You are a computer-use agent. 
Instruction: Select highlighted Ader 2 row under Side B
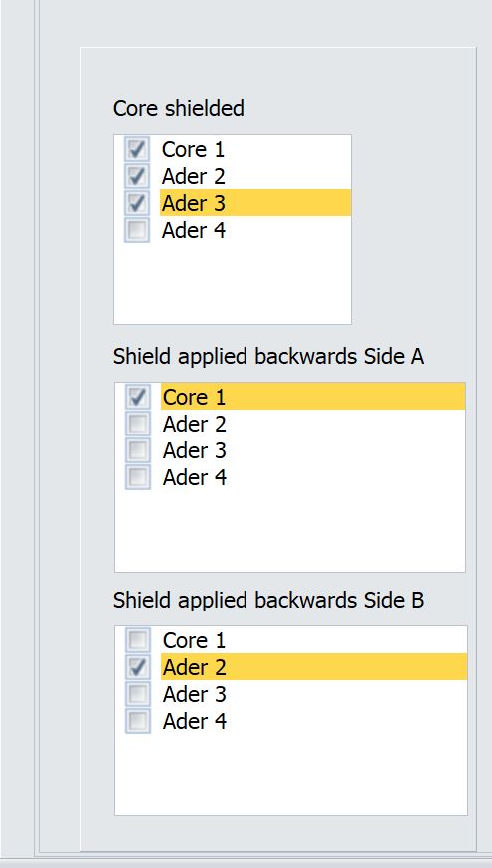(314, 667)
